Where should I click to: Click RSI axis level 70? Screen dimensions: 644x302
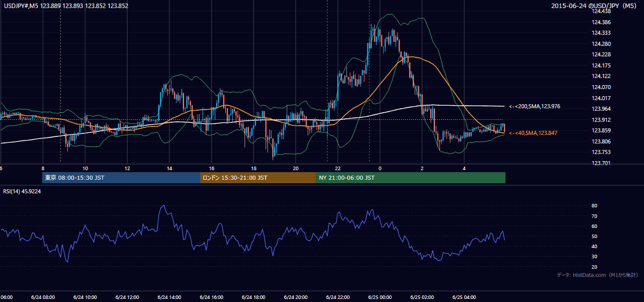[595, 216]
